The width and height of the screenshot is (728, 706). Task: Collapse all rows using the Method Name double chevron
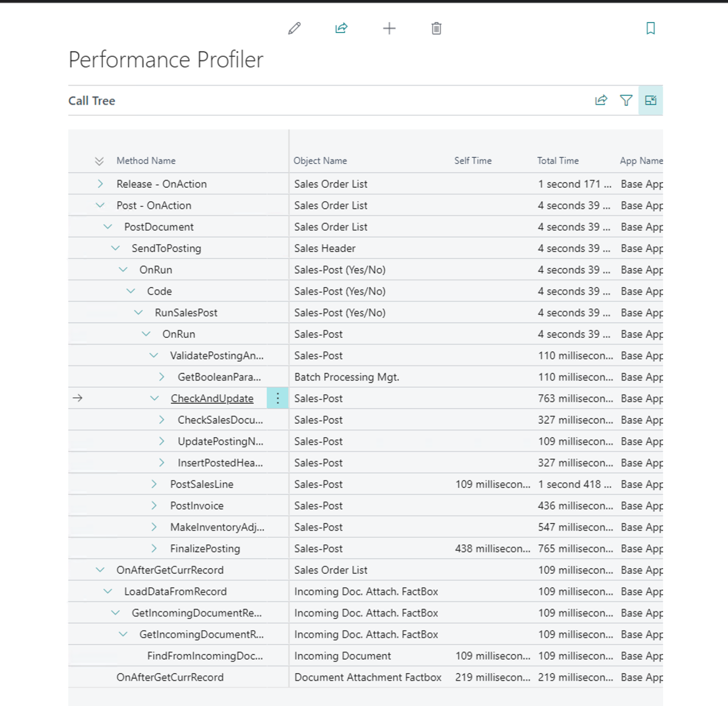(x=99, y=161)
